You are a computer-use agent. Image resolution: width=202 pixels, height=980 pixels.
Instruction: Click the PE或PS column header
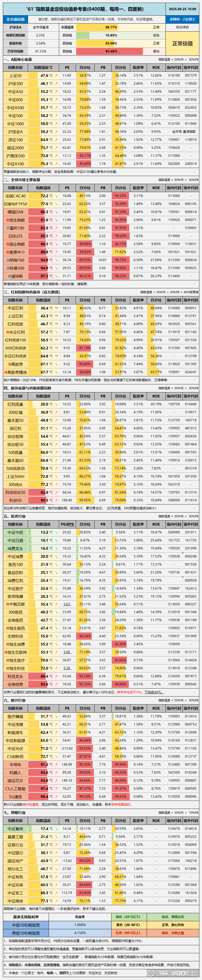tap(67, 524)
